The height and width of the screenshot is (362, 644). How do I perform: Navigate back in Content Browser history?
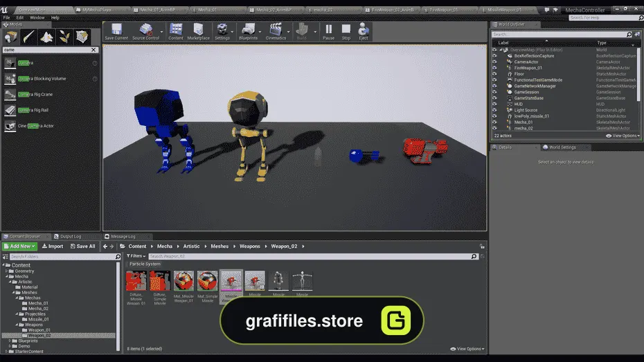105,246
